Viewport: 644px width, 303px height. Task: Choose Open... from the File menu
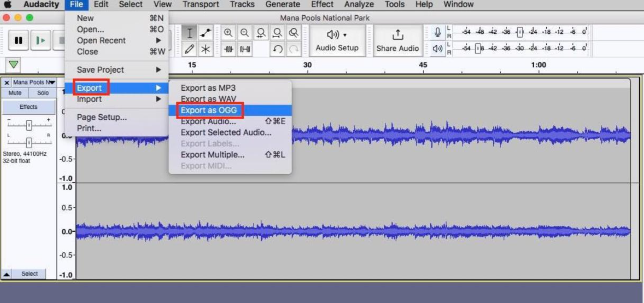(x=117, y=30)
